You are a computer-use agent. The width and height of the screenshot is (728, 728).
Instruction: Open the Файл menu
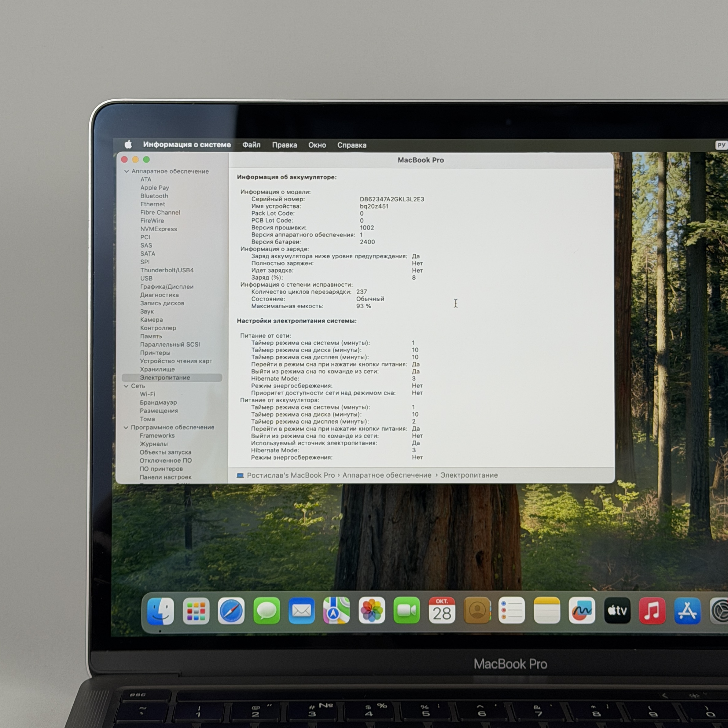pyautogui.click(x=251, y=145)
